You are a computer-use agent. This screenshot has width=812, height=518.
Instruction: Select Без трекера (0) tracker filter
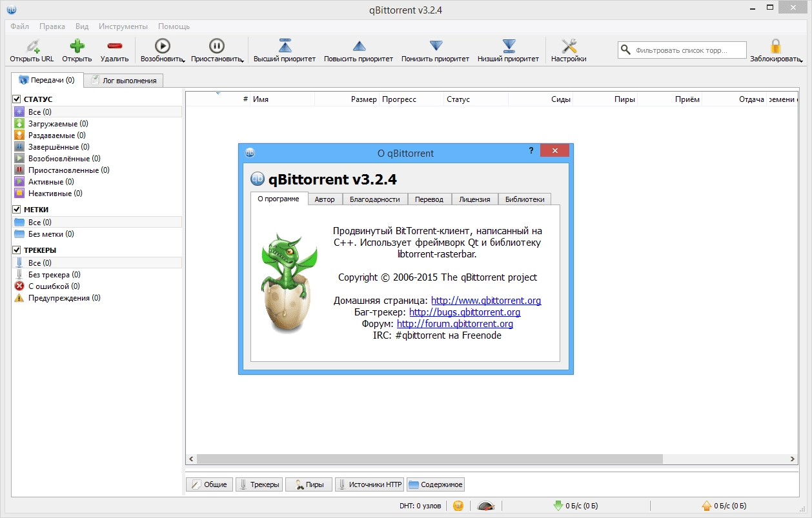[54, 275]
